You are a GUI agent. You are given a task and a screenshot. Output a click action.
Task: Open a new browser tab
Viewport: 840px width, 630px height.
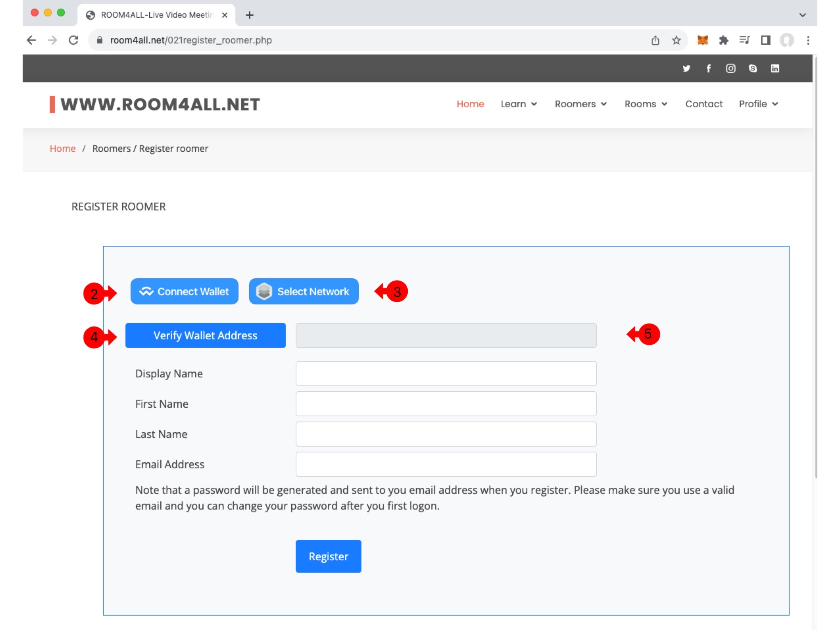[249, 15]
